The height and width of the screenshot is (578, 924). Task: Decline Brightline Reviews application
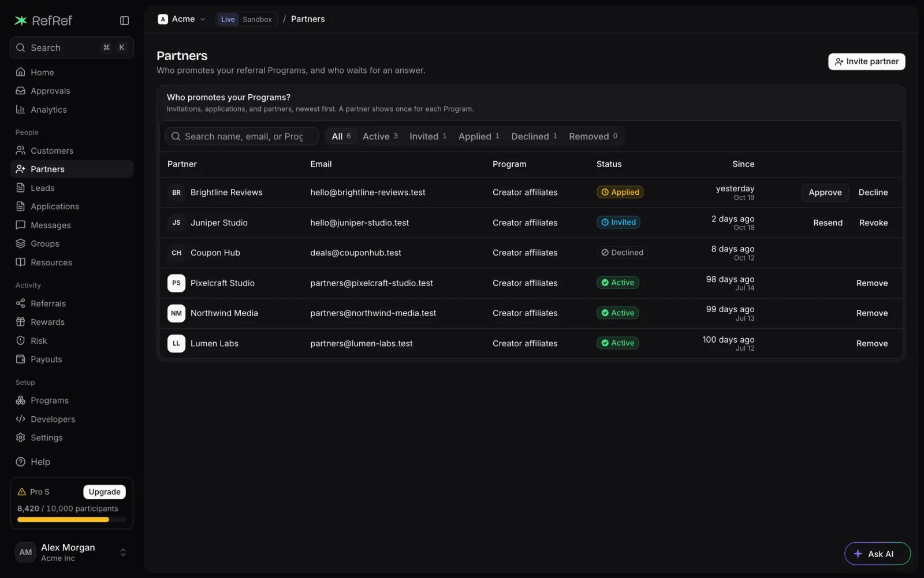[873, 192]
